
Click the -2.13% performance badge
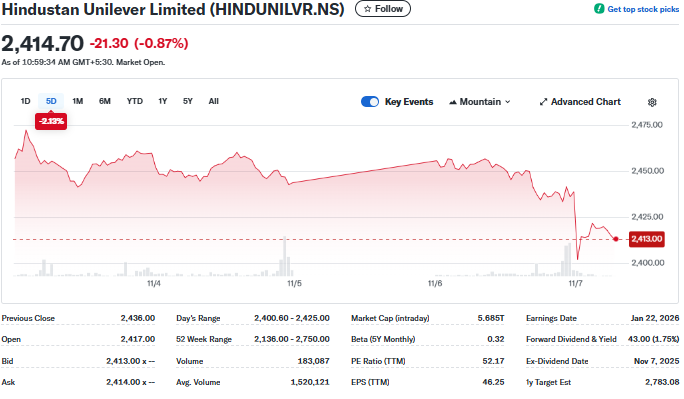(x=51, y=121)
